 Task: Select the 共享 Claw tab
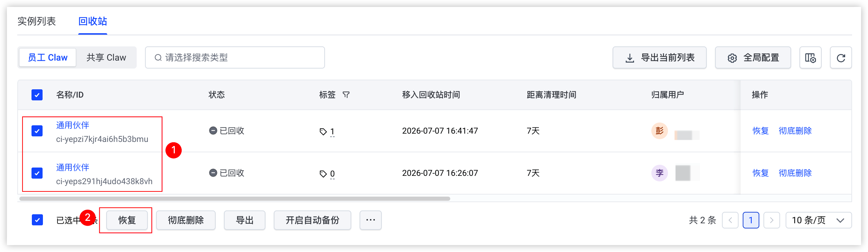click(106, 58)
